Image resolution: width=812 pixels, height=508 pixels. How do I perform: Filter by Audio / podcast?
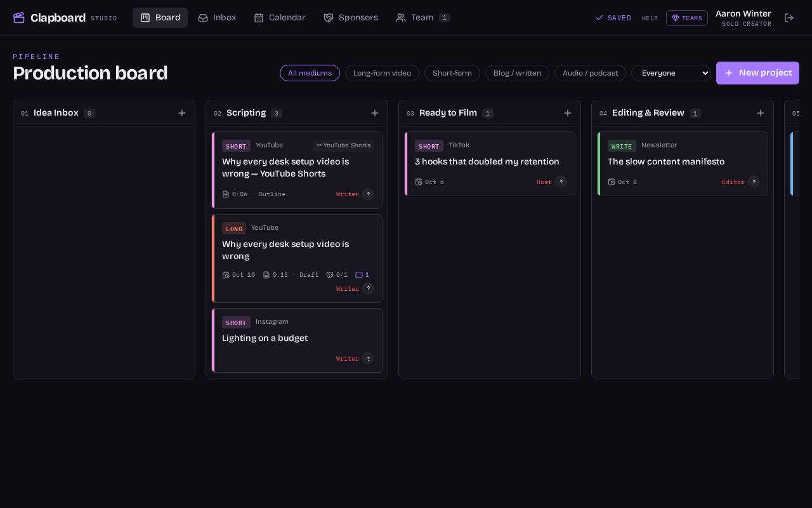590,73
